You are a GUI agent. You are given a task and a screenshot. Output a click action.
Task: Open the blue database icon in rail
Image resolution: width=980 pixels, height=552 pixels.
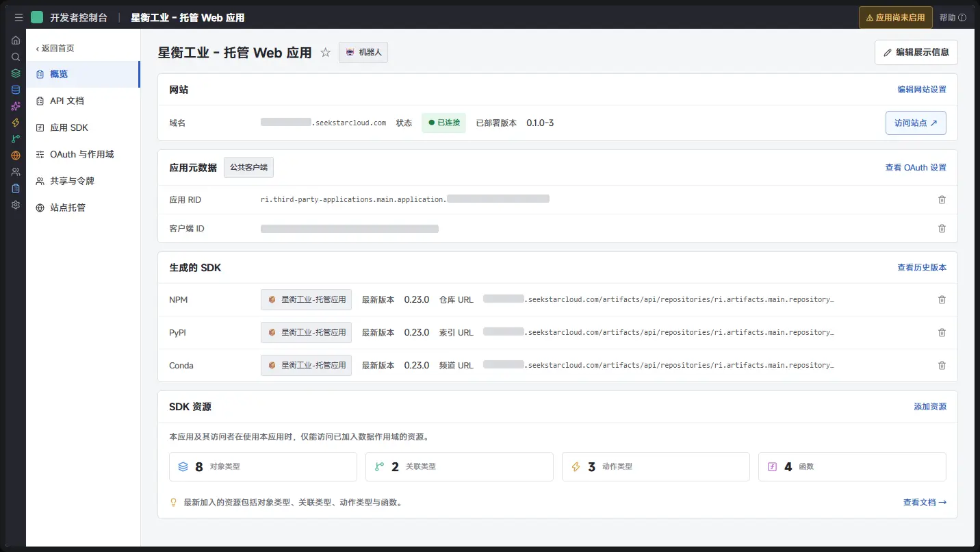[16, 90]
